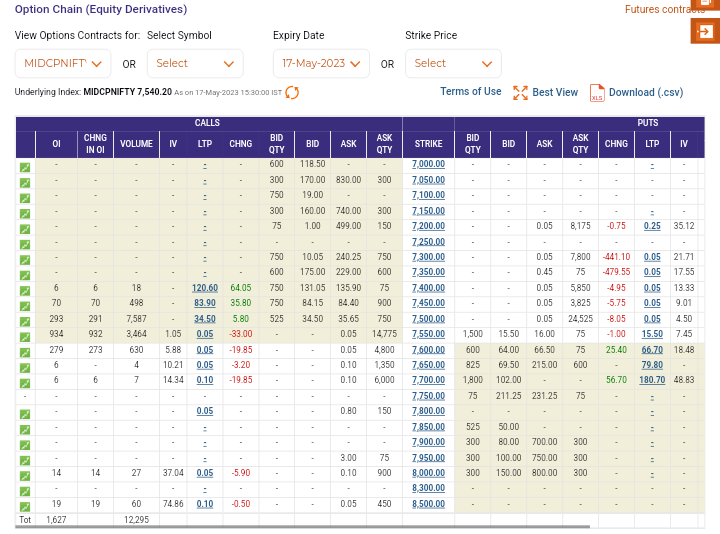Viewport: 720px width, 534px height.
Task: Click calls OI value 934
Action: coord(56,334)
